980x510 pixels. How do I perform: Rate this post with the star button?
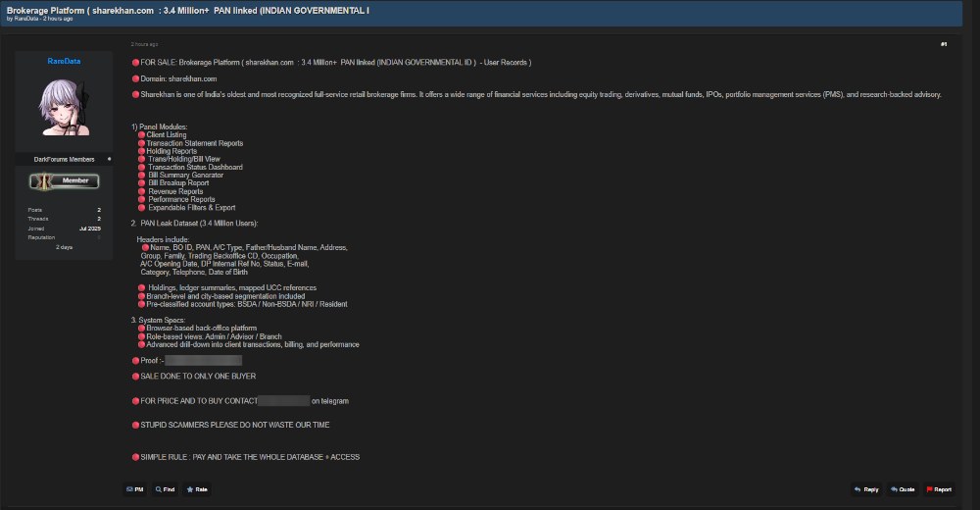pos(197,488)
